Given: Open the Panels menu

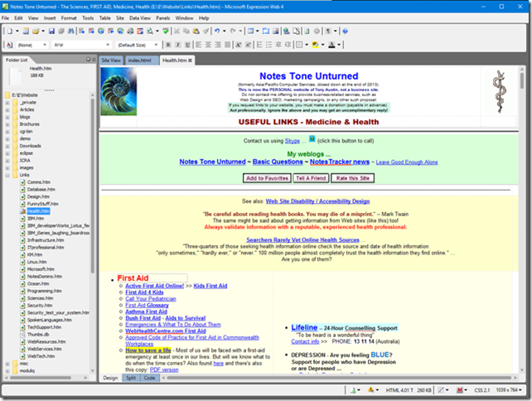Looking at the screenshot, I should pyautogui.click(x=163, y=18).
